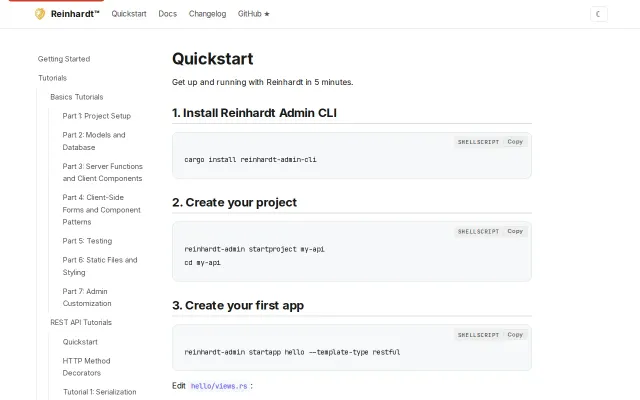Click the '3. Create your first app' heading
The width and height of the screenshot is (640, 400).
(x=238, y=305)
